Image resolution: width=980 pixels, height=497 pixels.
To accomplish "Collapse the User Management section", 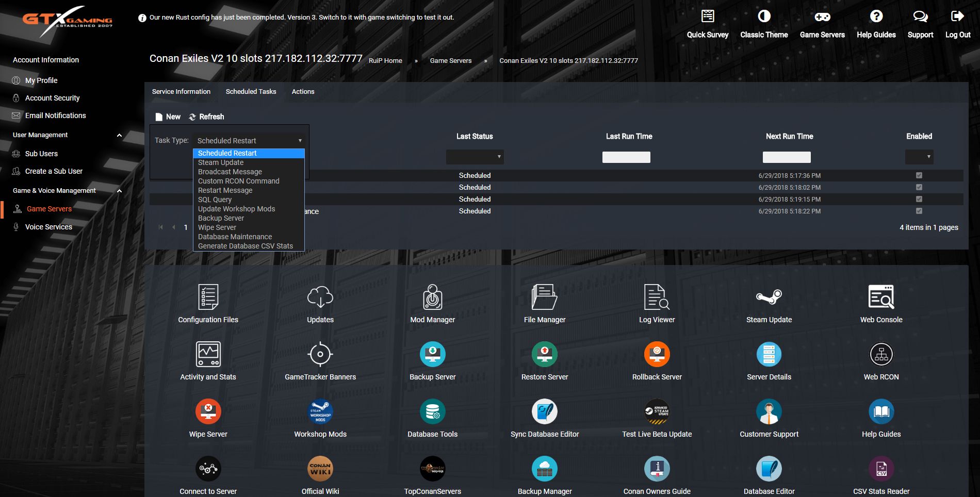I will [x=119, y=135].
